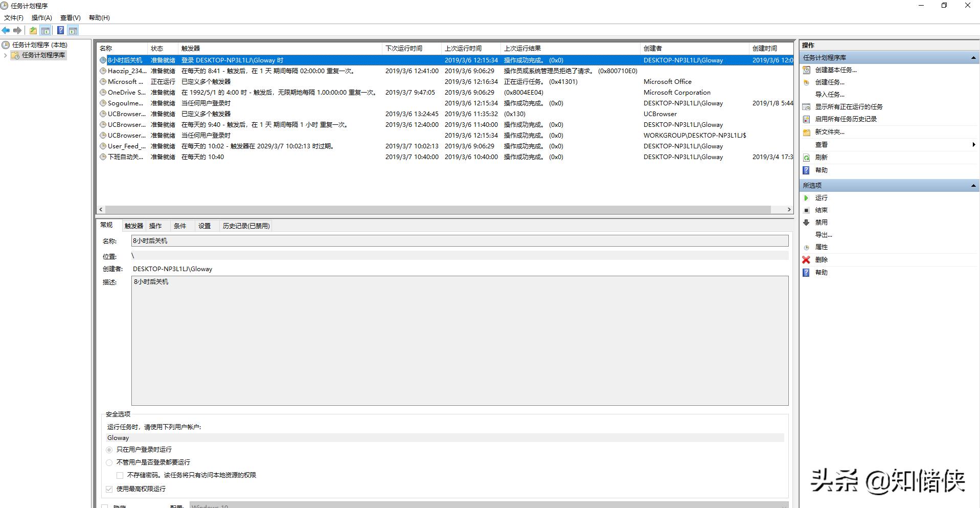Click 导出 in the selected item actions
Image resolution: width=980 pixels, height=508 pixels.
point(823,235)
